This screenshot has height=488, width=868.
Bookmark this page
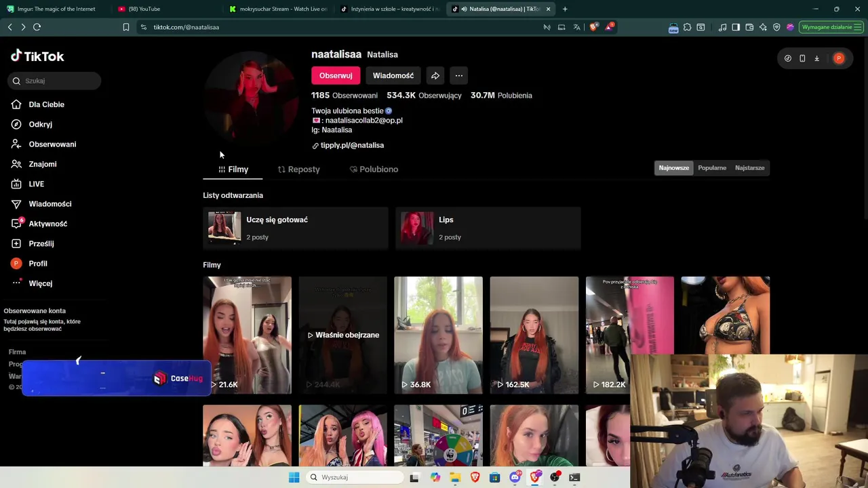126,27
